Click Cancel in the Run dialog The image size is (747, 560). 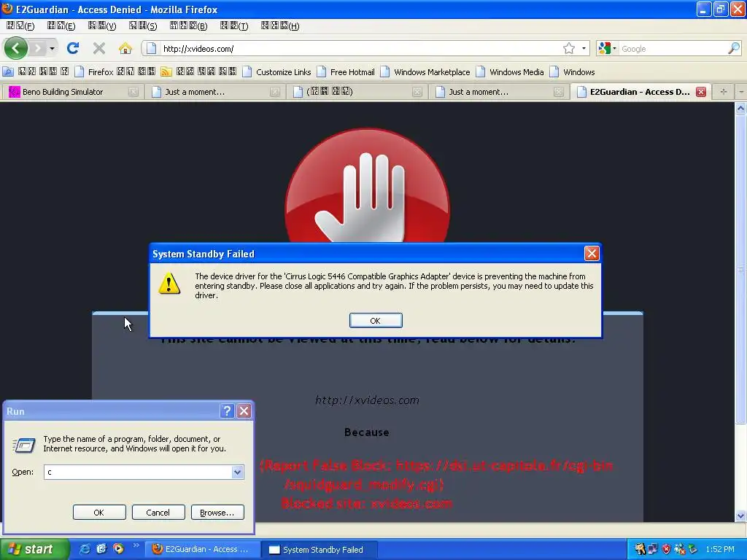tap(158, 513)
